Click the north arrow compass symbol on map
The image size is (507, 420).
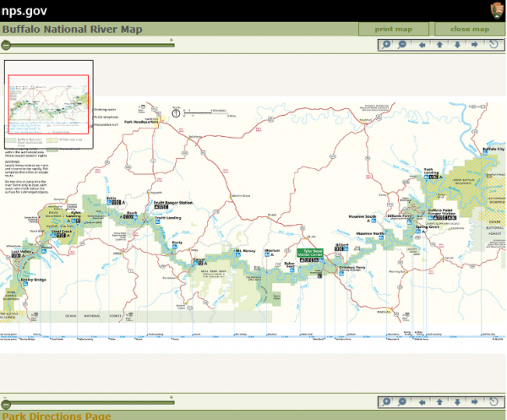click(176, 113)
